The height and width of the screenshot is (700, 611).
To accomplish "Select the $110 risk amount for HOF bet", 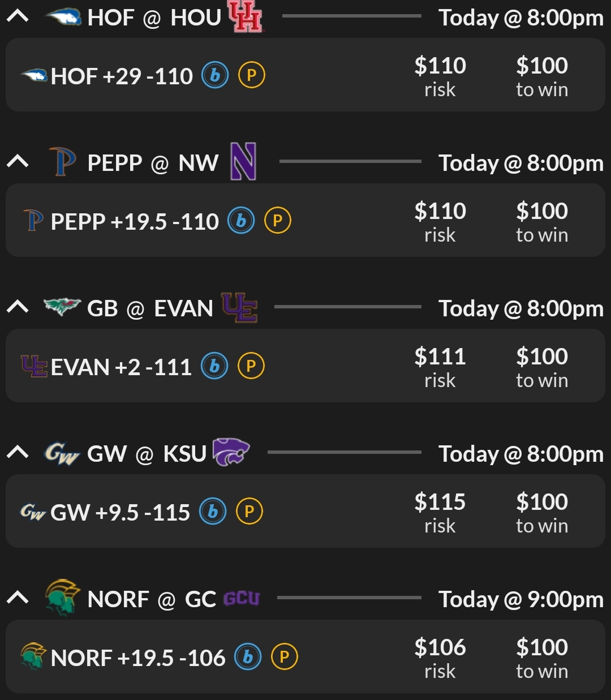I will (440, 75).
